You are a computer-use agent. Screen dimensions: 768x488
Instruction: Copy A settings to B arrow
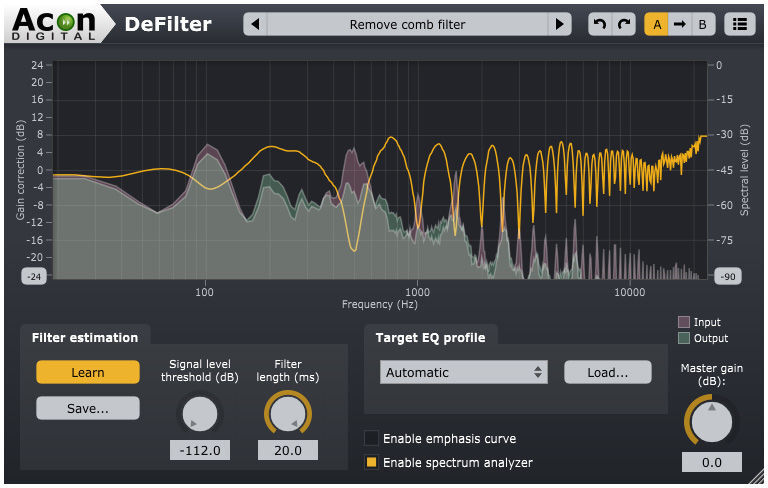click(x=679, y=24)
